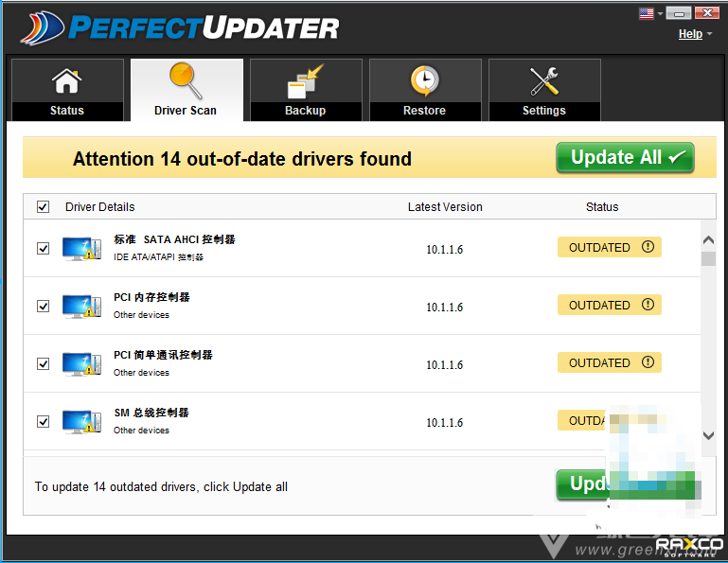Uncheck the PCI 内存控制器 driver checkbox
Screen dimensions: 728x563
(44, 306)
